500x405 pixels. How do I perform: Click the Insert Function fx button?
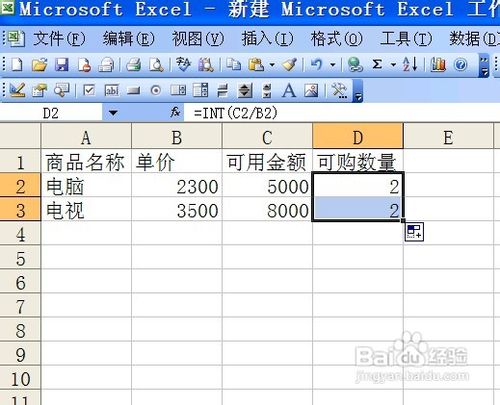175,113
